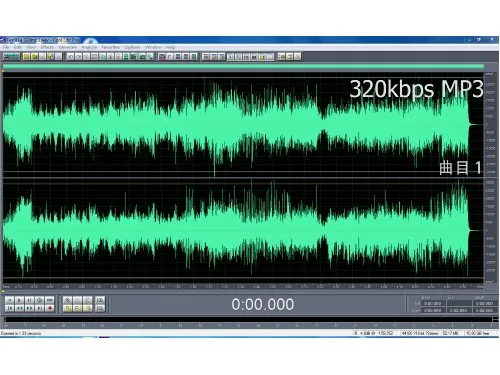
Task: Click the rewind transport button
Action: point(19,308)
